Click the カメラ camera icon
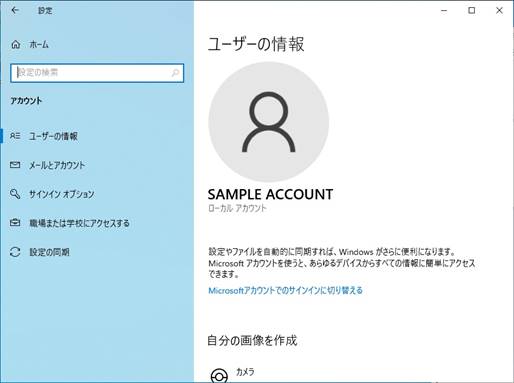This screenshot has width=514, height=383. coord(219,375)
